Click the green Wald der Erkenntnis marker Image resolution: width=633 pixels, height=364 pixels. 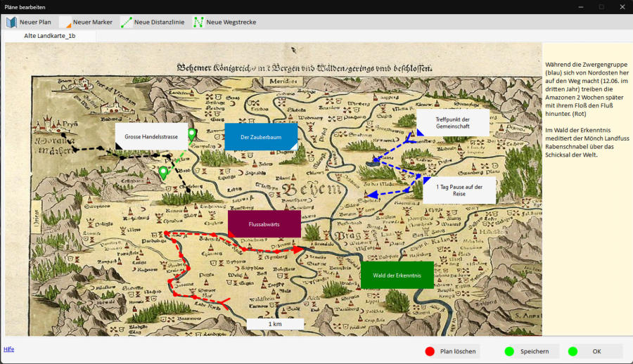[x=397, y=275]
